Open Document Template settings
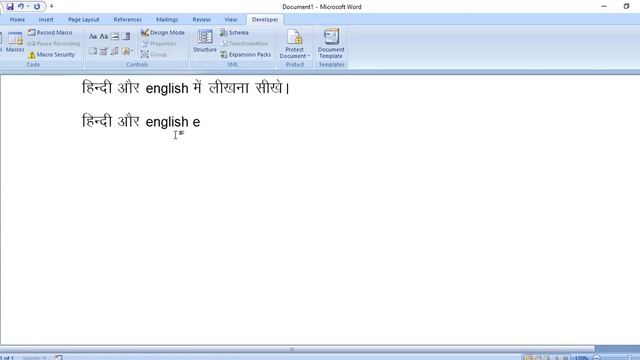The image size is (640, 360). (x=331, y=44)
